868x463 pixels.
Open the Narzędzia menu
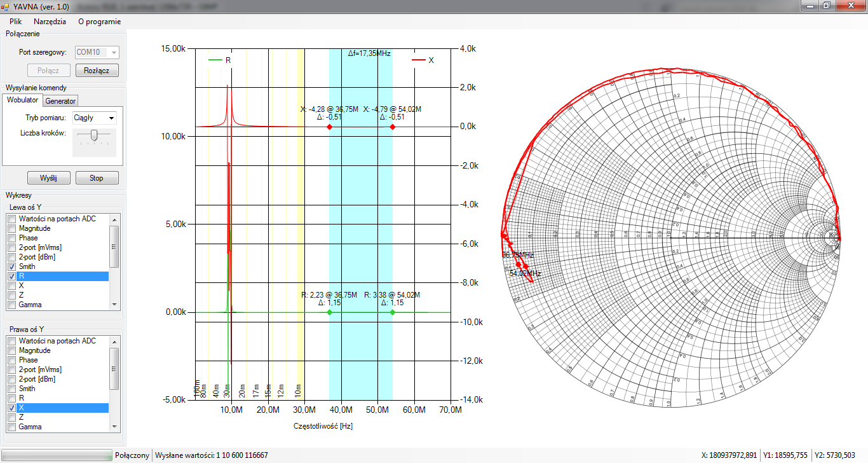point(50,21)
